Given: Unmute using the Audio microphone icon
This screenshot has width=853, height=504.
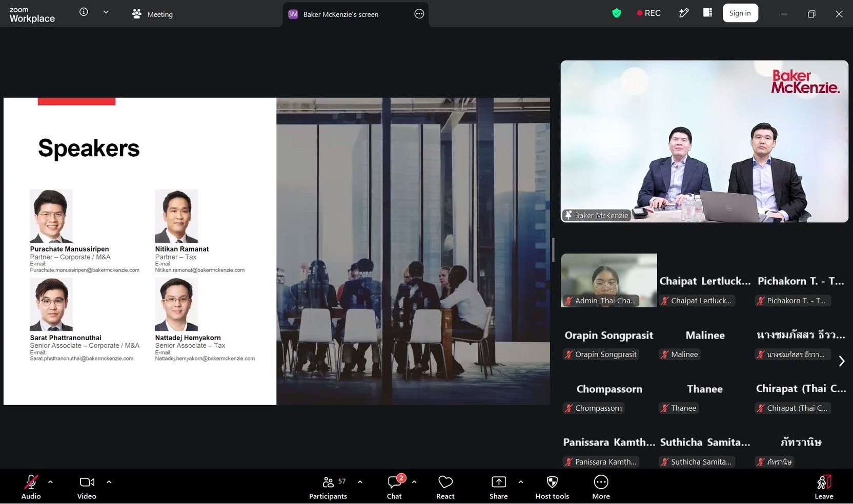Looking at the screenshot, I should click(x=31, y=482).
